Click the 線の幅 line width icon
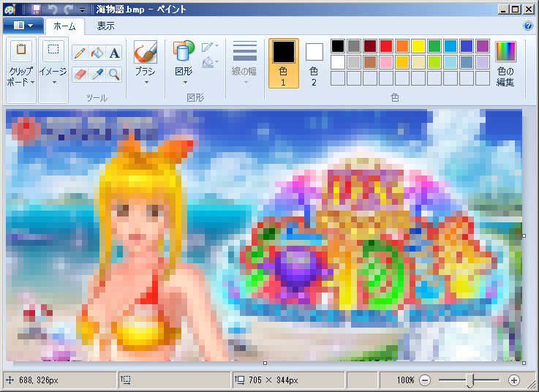Screen dimensions: 539x392 [244, 52]
